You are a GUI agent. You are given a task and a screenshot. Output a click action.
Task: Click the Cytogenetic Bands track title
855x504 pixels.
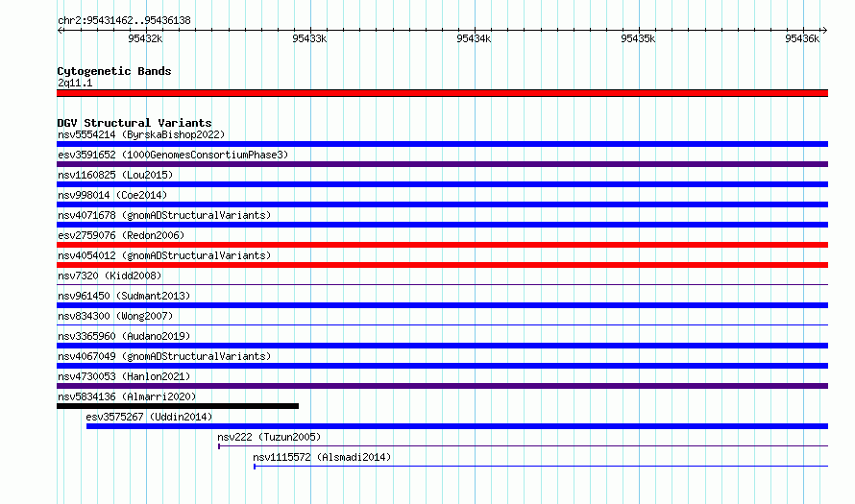pyautogui.click(x=114, y=71)
